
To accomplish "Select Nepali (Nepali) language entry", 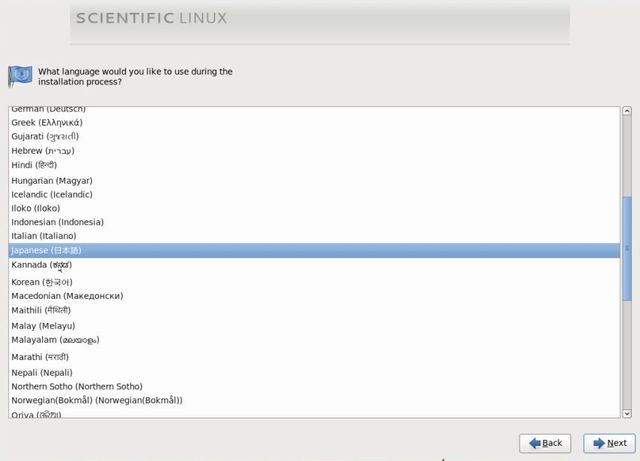I will (41, 372).
